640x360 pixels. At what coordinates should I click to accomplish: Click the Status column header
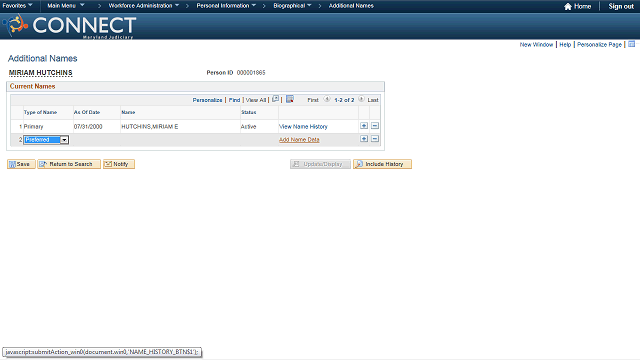(x=249, y=112)
